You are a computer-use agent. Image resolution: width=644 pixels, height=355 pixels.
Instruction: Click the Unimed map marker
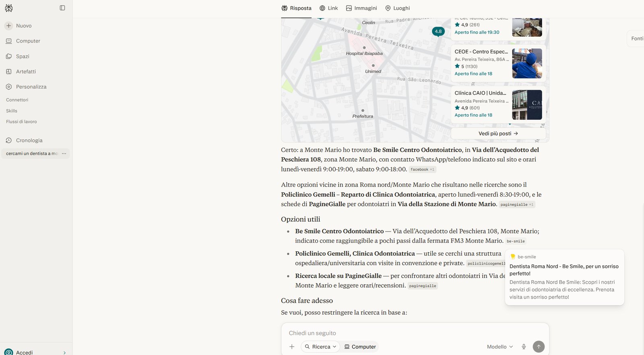(x=373, y=66)
